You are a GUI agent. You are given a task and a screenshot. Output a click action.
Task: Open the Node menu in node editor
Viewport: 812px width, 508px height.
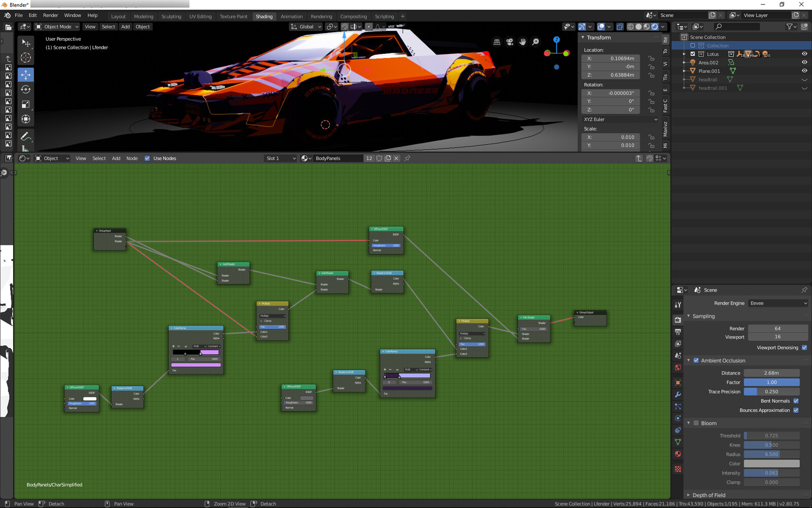click(132, 158)
